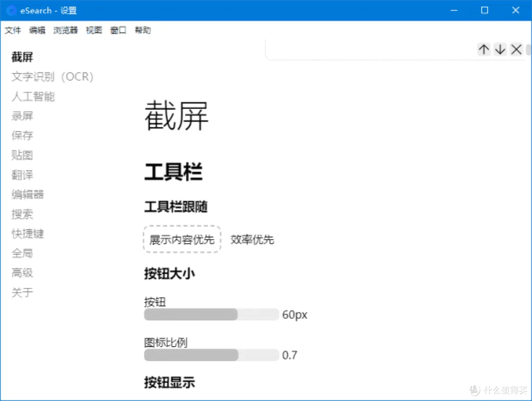View the 关于 section

(x=22, y=292)
